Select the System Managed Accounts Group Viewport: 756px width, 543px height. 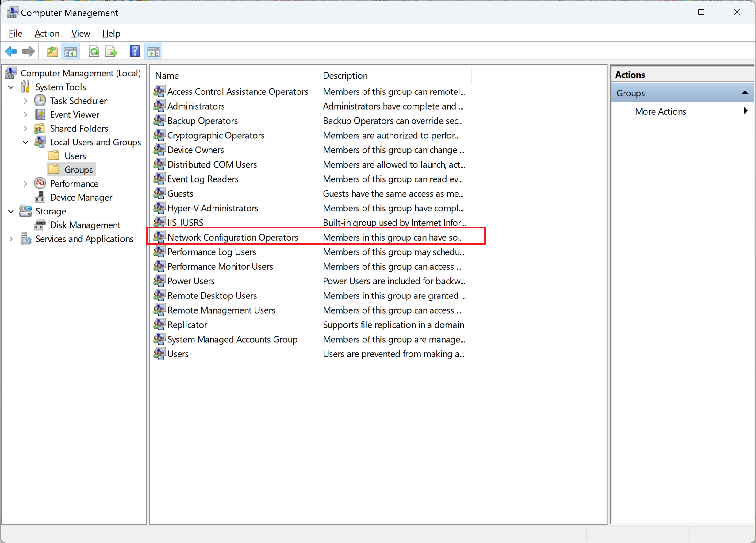[x=232, y=339]
